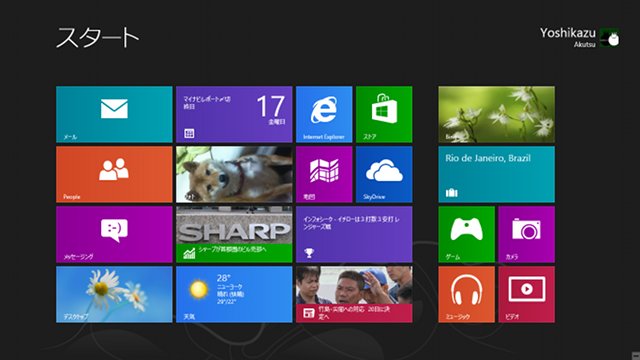This screenshot has height=360, width=640.
Task: Click the Yoshikazu user account picture
Action: tap(609, 38)
